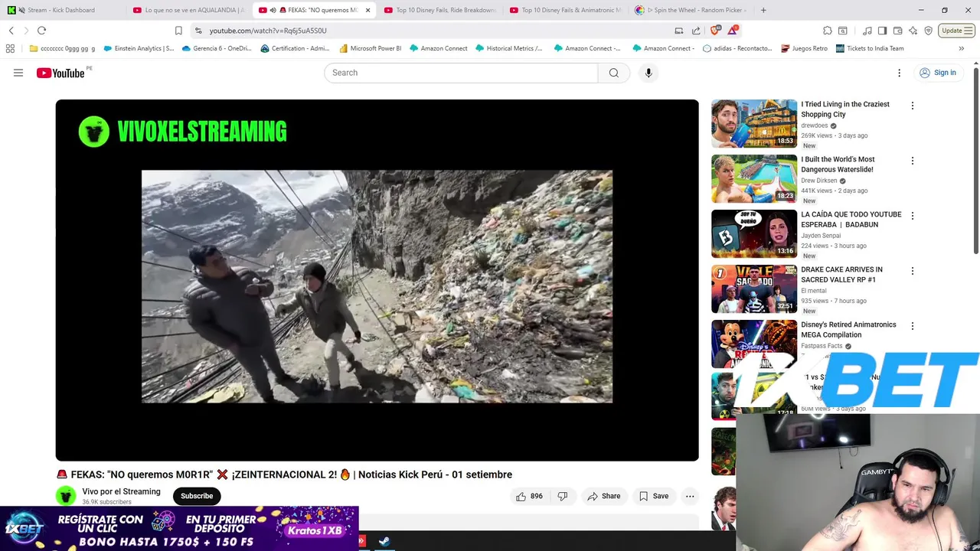This screenshot has width=980, height=551.
Task: Open Dangerous Waterslide video thumbnail
Action: coord(754,178)
